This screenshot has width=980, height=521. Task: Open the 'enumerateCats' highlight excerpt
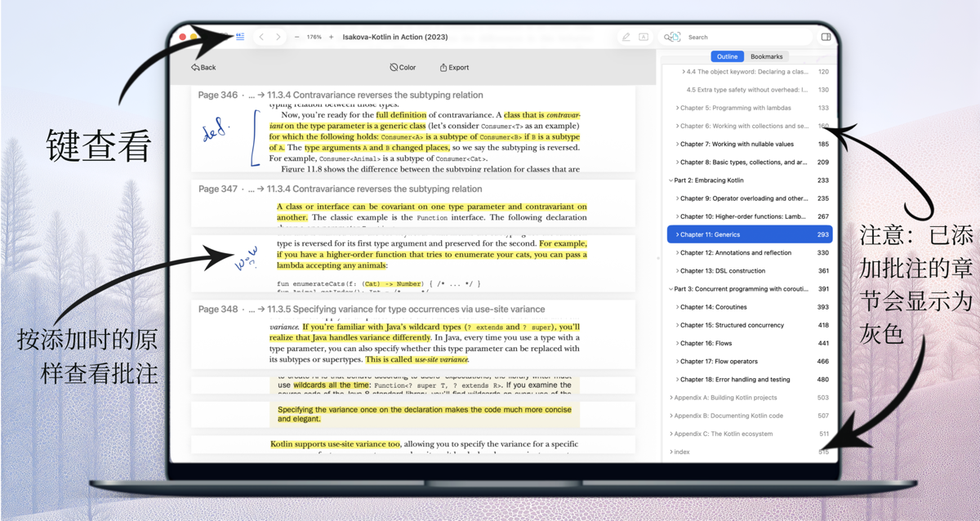click(x=412, y=264)
